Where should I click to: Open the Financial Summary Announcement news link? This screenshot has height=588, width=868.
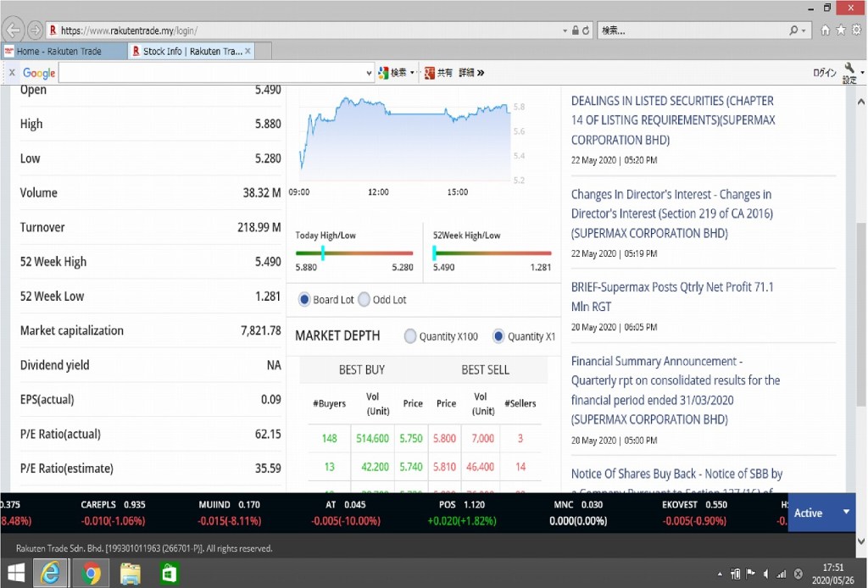point(676,390)
